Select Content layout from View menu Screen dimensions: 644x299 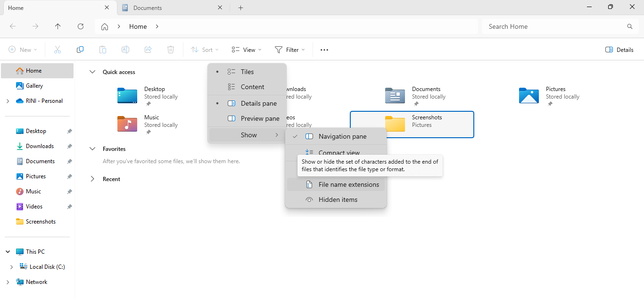[x=252, y=87]
